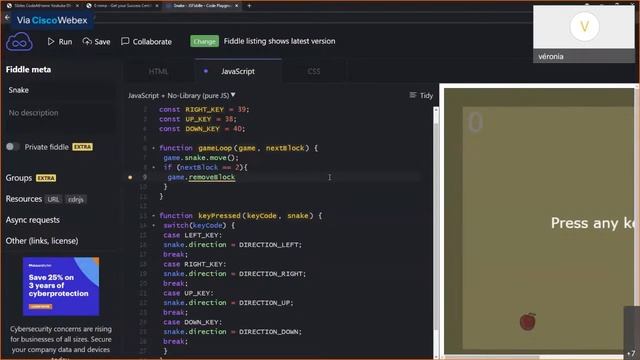Click the green Change badge
The width and height of the screenshot is (640, 360).
tap(204, 41)
